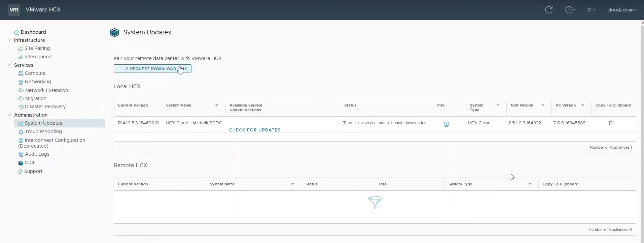Filter Local HCX System Type column
This screenshot has width=644, height=243.
coord(498,105)
